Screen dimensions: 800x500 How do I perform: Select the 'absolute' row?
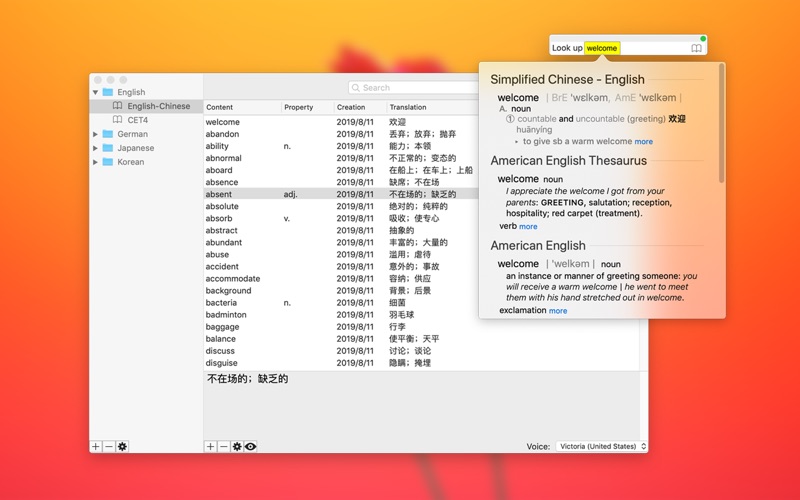(341, 206)
